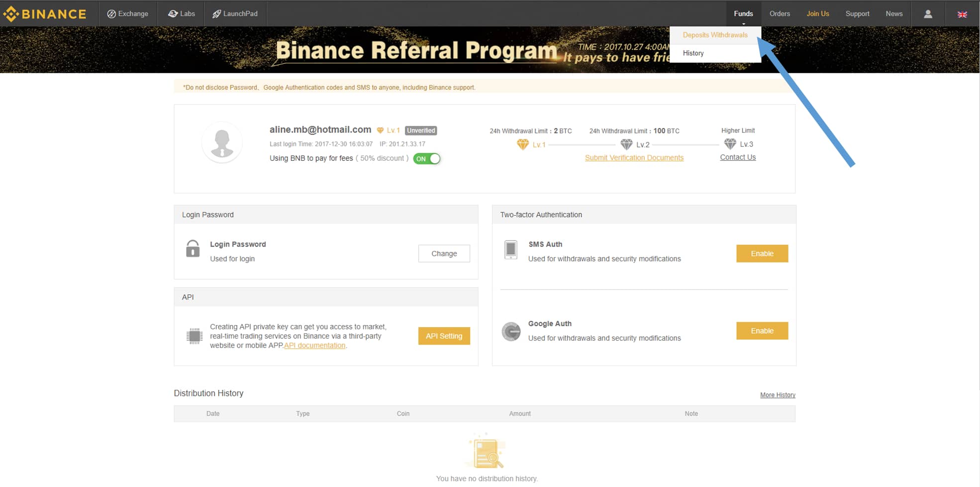Open the Orders menu

click(780, 13)
